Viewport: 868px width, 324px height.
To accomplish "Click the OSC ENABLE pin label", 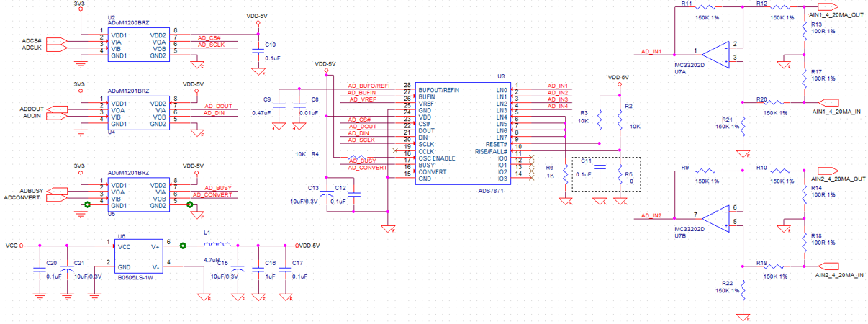I will point(437,158).
